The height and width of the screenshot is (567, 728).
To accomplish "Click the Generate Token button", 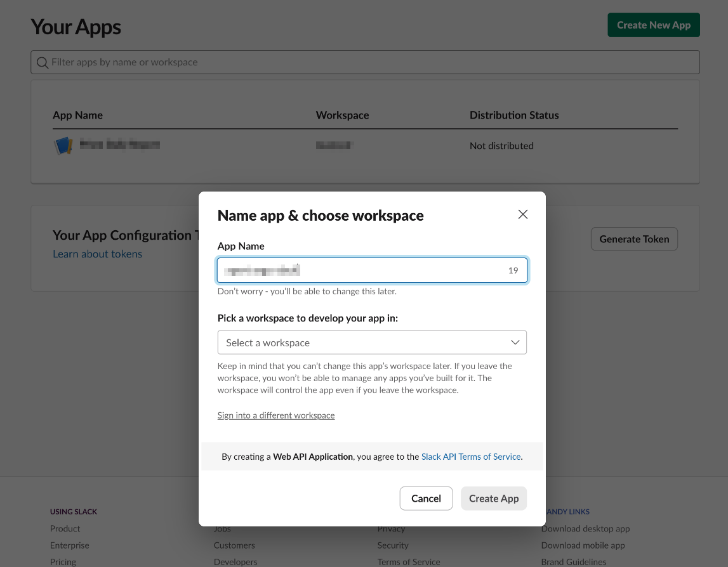I will point(634,239).
